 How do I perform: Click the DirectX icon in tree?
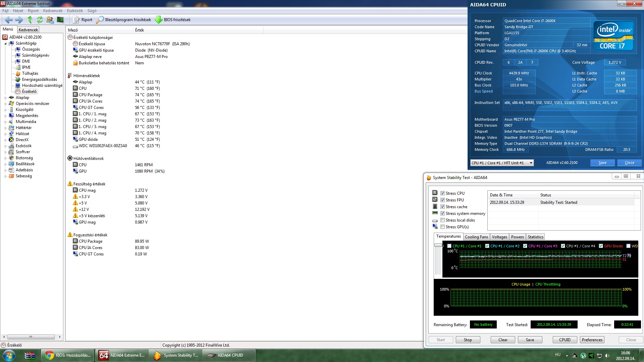pyautogui.click(x=11, y=140)
